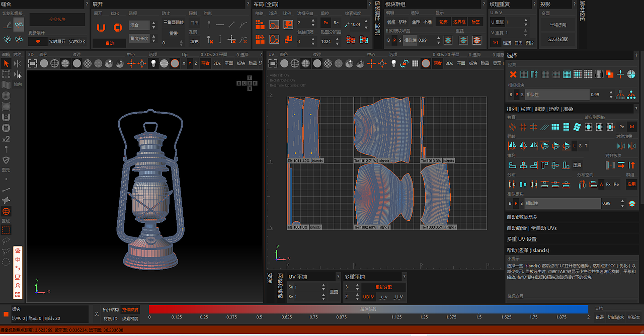Click the 3D viewport frame-all icon

(33, 63)
